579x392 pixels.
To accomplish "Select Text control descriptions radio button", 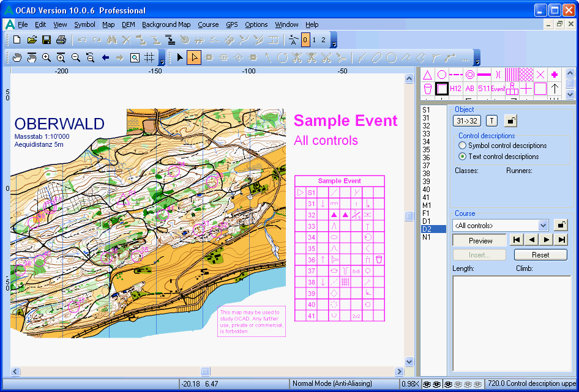I will pyautogui.click(x=463, y=157).
